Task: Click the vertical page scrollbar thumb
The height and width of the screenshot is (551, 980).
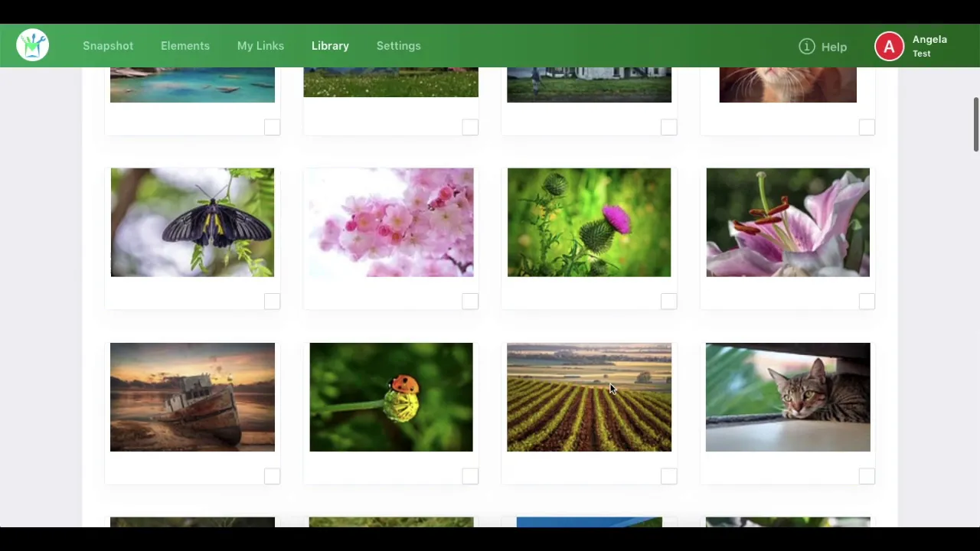Action: click(975, 125)
